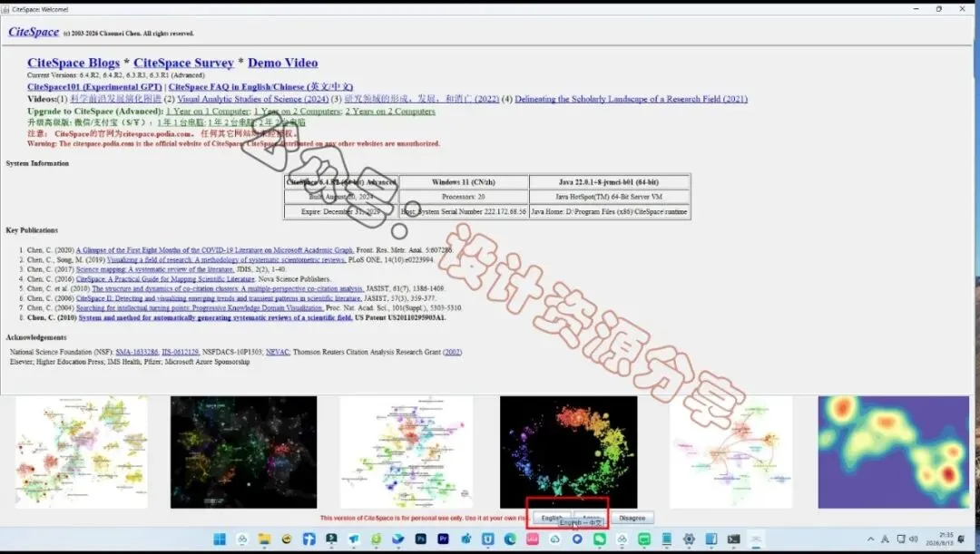The image size is (980, 554).
Task: Open the CiteSpace101 (Experimental GPT) link
Action: pos(94,87)
